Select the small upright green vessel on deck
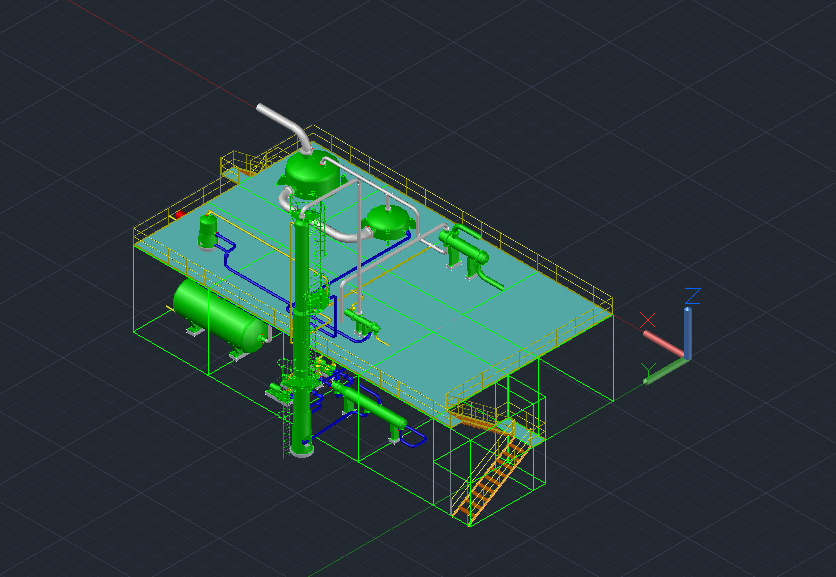Viewport: 836px width, 577px height. click(x=207, y=232)
